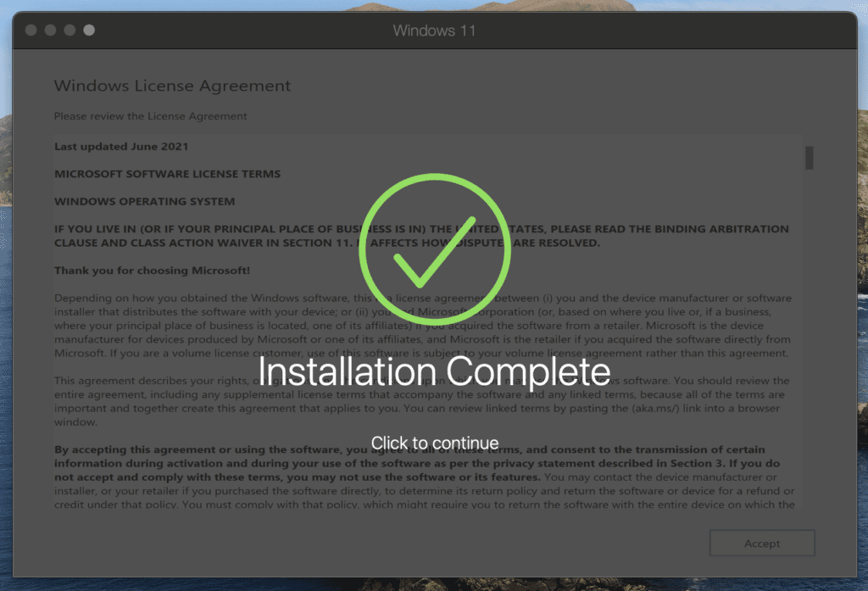Click the "WINDOWS OPERATING SYSTEM" line

[144, 202]
